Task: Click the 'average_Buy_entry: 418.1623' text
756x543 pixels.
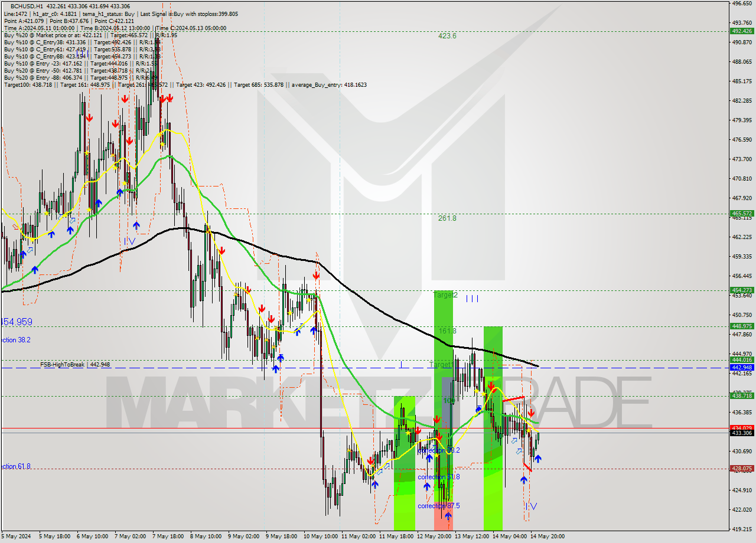Action: pos(328,85)
